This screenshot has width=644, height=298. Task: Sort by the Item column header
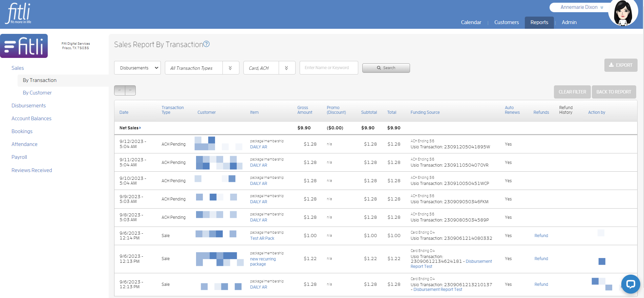(x=254, y=112)
